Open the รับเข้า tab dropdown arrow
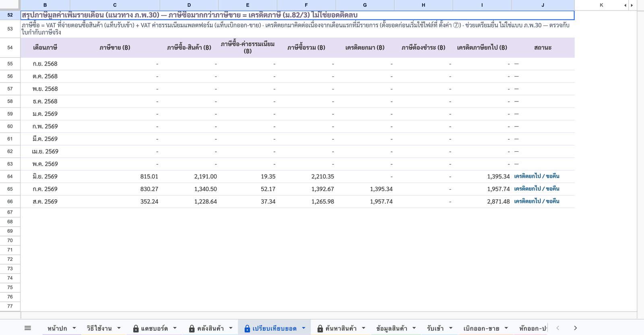Image resolution: width=644 pixels, height=335 pixels. (450, 328)
